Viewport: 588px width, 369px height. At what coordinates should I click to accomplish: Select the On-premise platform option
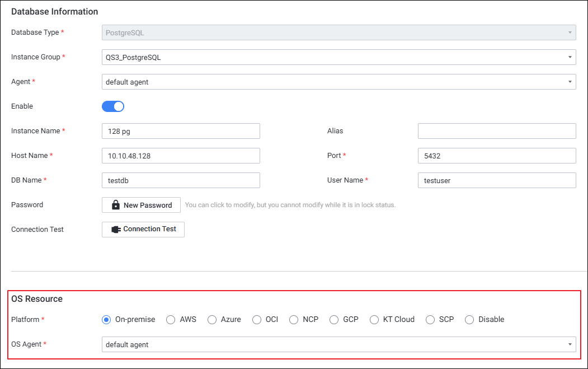click(x=106, y=320)
